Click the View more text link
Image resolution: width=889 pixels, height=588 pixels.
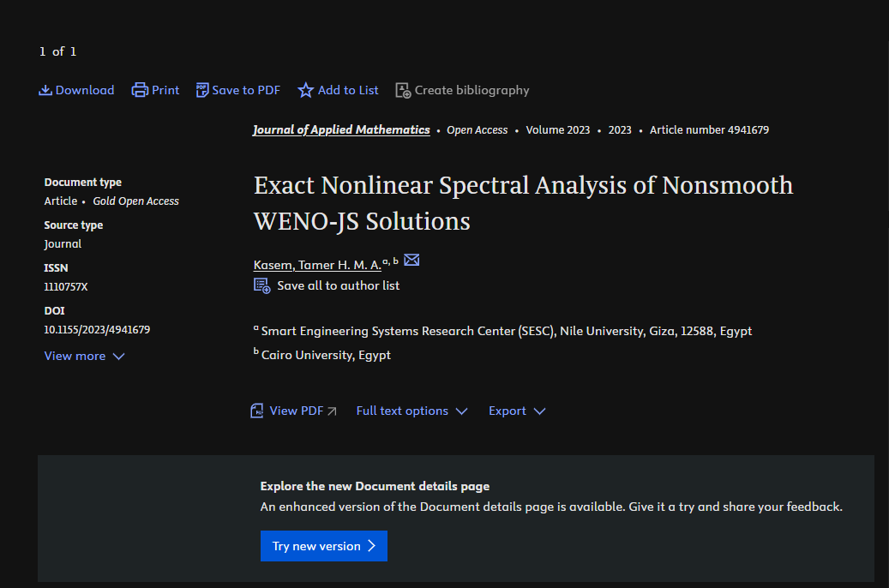pos(75,356)
